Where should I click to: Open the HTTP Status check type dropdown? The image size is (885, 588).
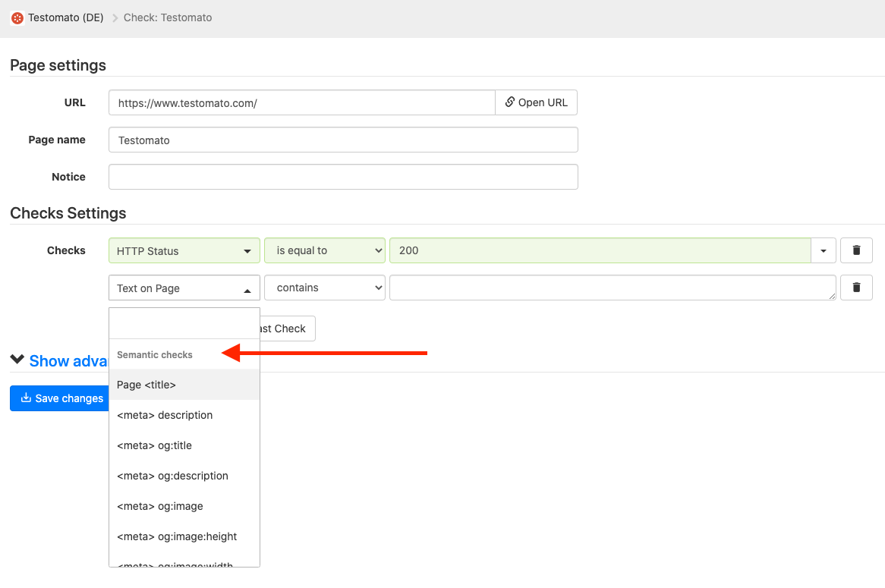184,250
